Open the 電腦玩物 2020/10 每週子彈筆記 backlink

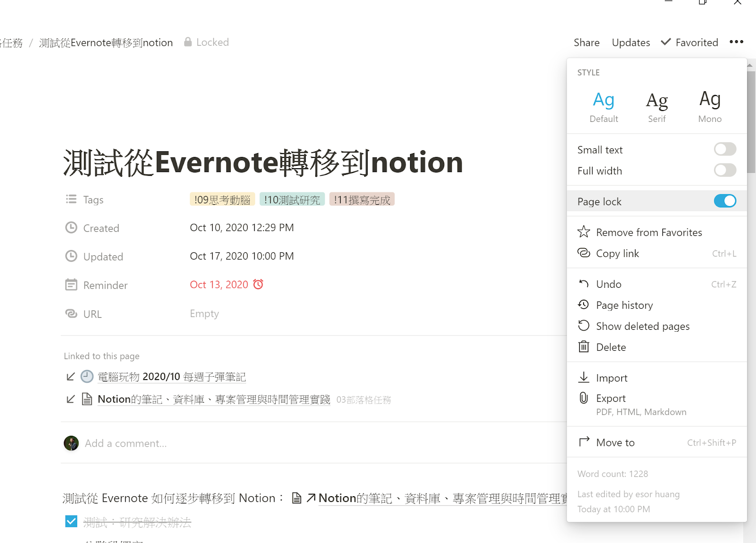click(x=172, y=377)
